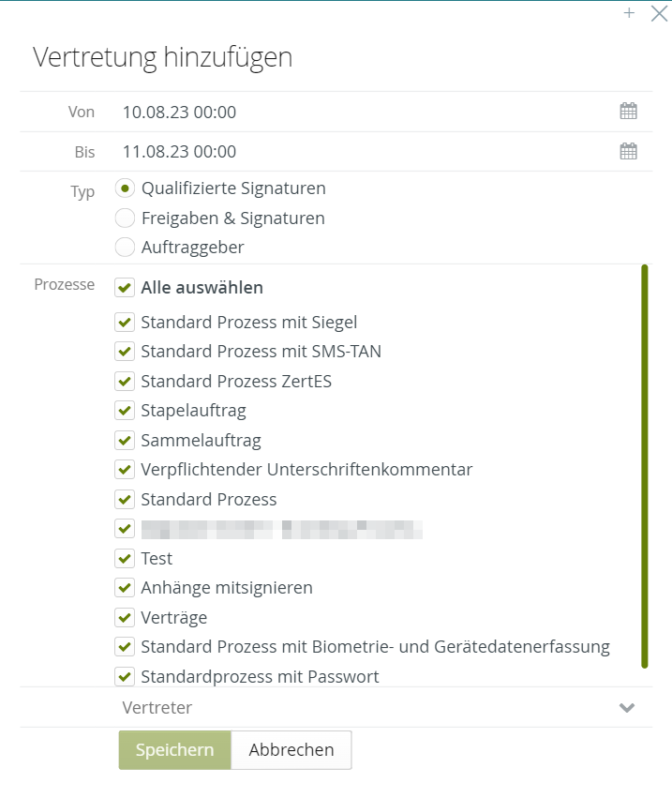
Task: Open calendar picker for Von date
Action: click(x=628, y=112)
